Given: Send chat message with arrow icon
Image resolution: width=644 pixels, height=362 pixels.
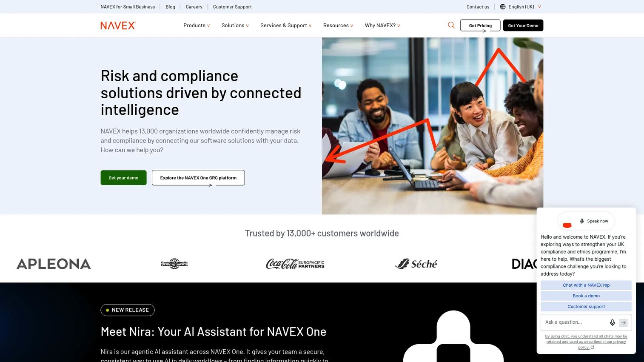Looking at the screenshot, I should [x=624, y=322].
